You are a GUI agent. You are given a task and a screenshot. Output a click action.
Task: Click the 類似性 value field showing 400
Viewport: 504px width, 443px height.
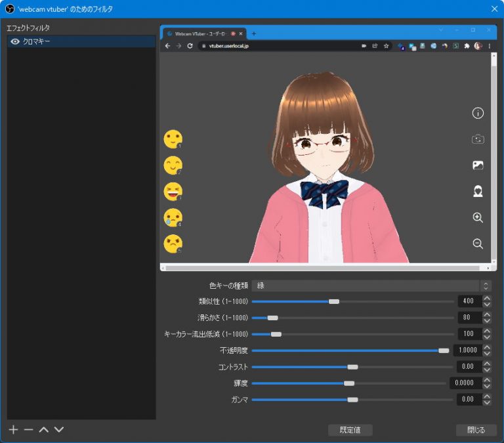coord(470,301)
